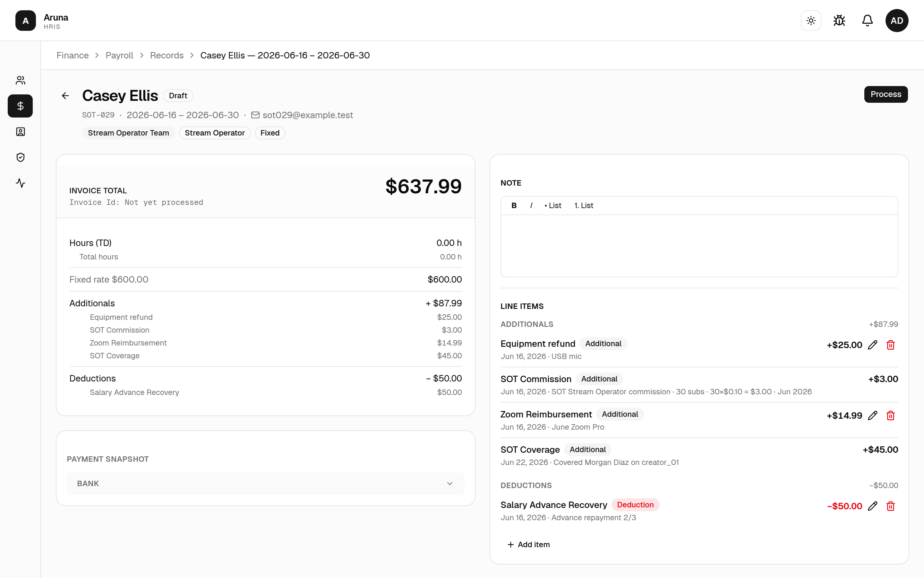This screenshot has height=578, width=924.
Task: Delete the Salary Advance Recovery deduction
Action: point(891,506)
